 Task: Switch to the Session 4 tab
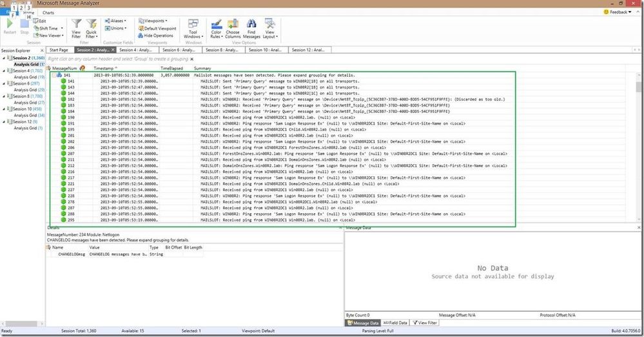click(137, 50)
